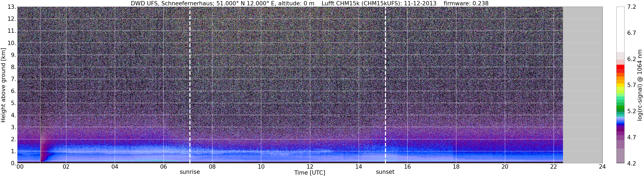This screenshot has width=644, height=177.
Task: Click the 'Time [UTC]' axis label
Action: click(310, 173)
